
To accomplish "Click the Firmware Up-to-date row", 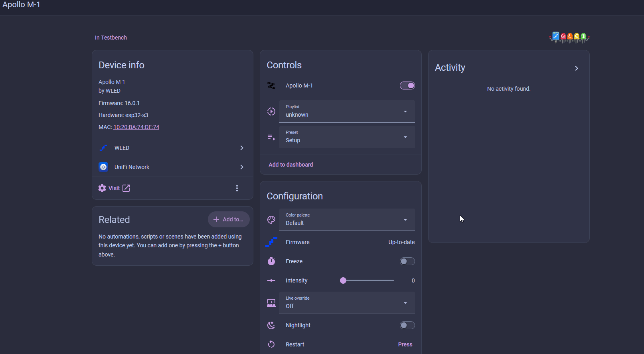I will click(341, 242).
